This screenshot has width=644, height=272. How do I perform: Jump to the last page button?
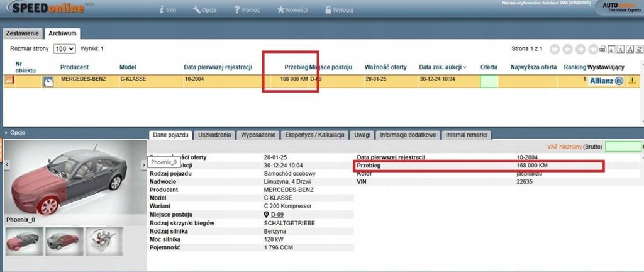tap(592, 49)
